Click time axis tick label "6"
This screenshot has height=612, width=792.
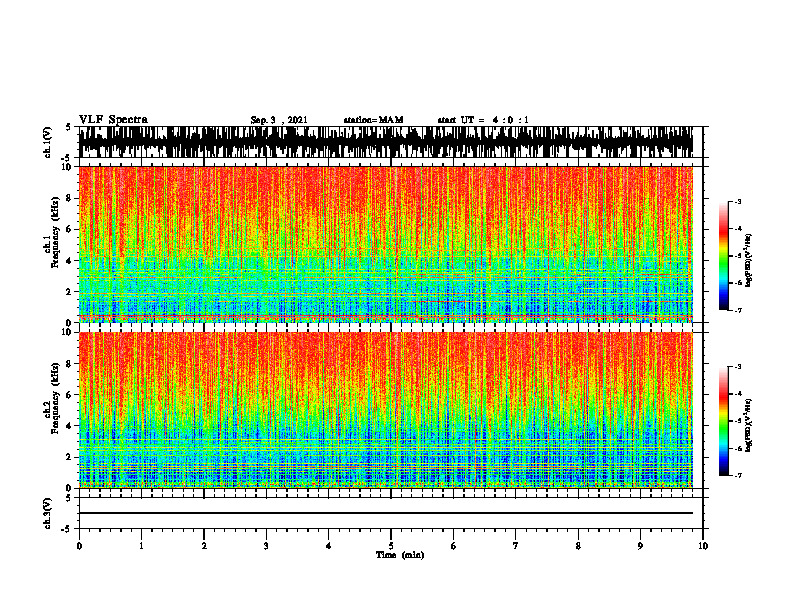coord(453,546)
